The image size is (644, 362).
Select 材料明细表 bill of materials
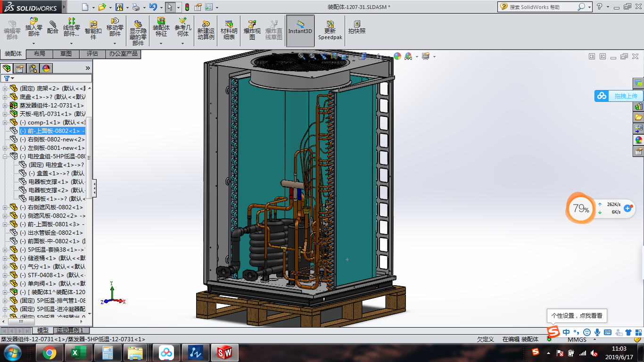coord(229,30)
